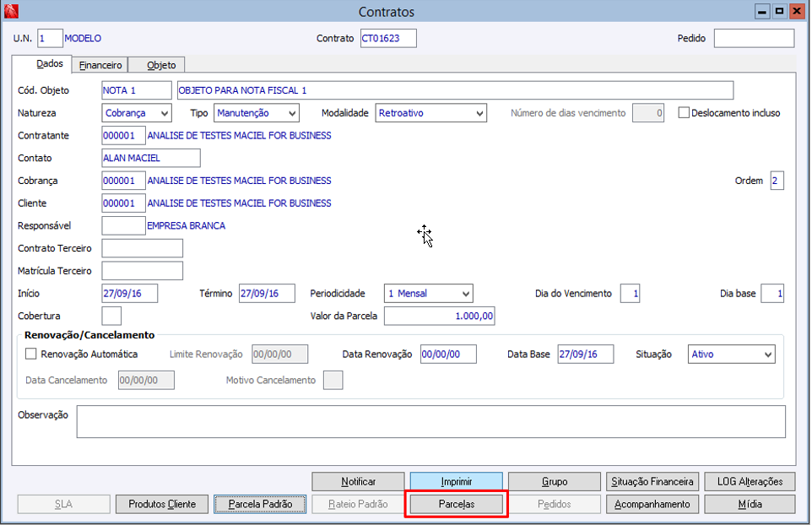812x525 pixels.
Task: Click the Cobrança code field
Action: [x=124, y=180]
